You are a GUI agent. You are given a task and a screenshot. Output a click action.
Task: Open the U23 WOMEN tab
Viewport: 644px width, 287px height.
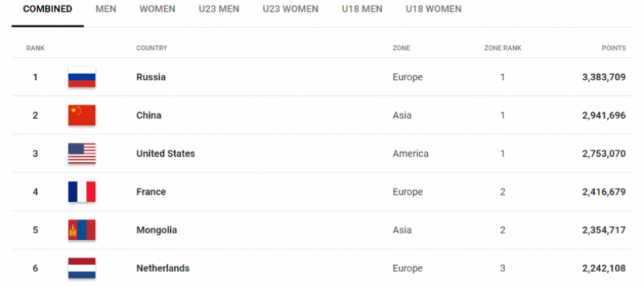click(290, 9)
